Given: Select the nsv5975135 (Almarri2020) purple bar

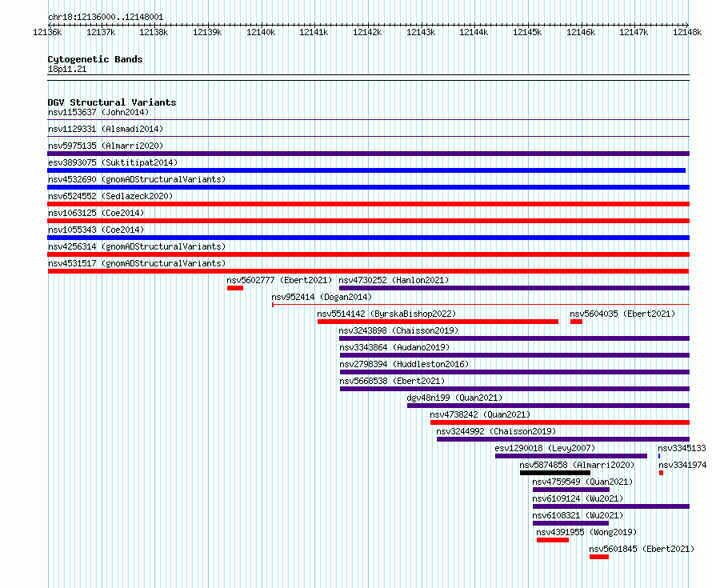Looking at the screenshot, I should [368, 154].
